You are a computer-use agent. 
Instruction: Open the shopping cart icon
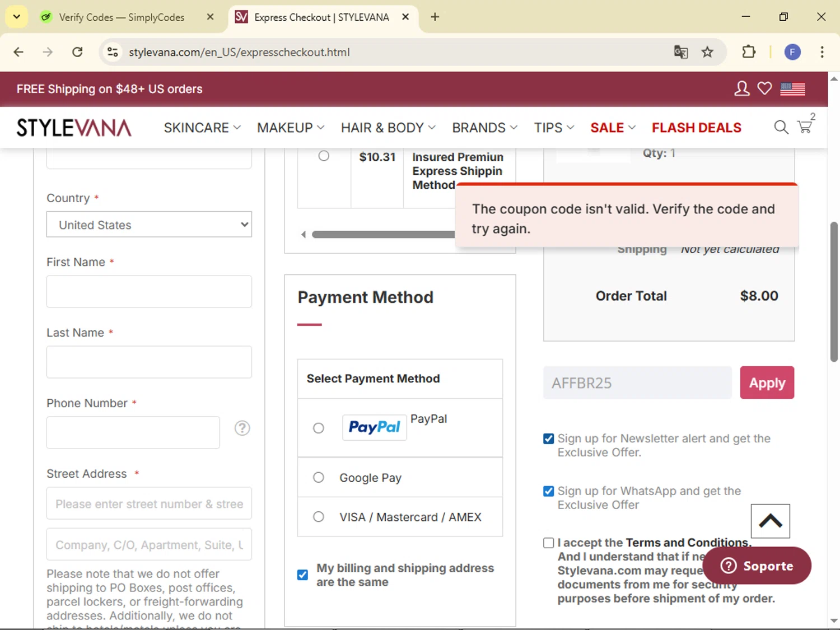pyautogui.click(x=805, y=126)
